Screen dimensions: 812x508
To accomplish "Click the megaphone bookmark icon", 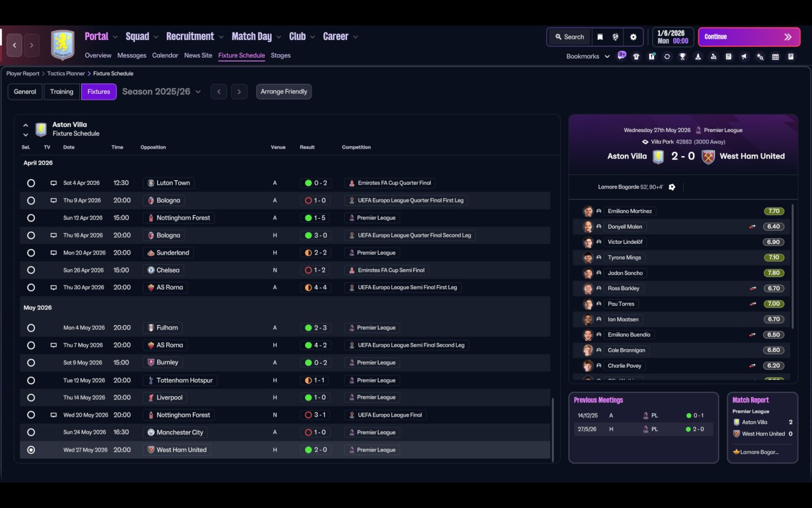I will click(x=744, y=57).
